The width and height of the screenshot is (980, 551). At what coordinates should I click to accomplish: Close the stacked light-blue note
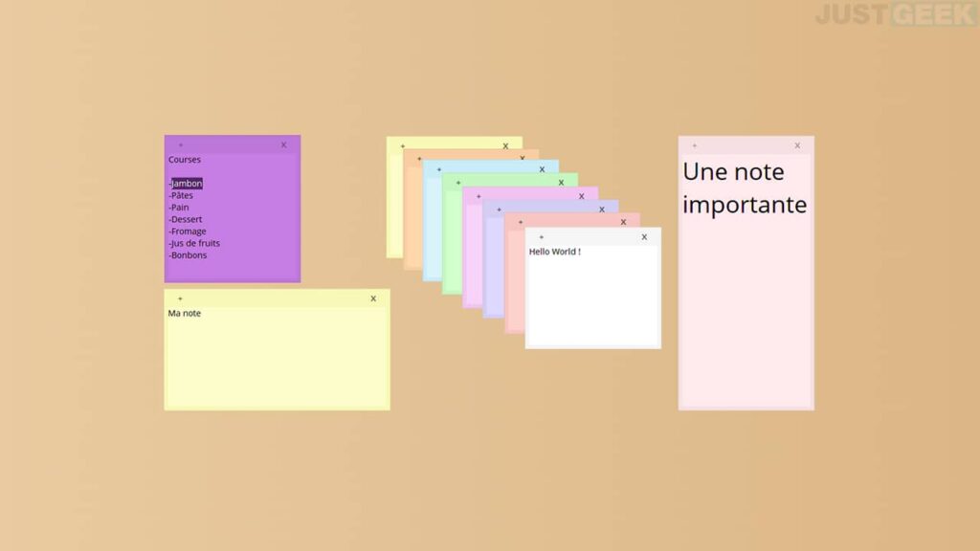pyautogui.click(x=542, y=169)
